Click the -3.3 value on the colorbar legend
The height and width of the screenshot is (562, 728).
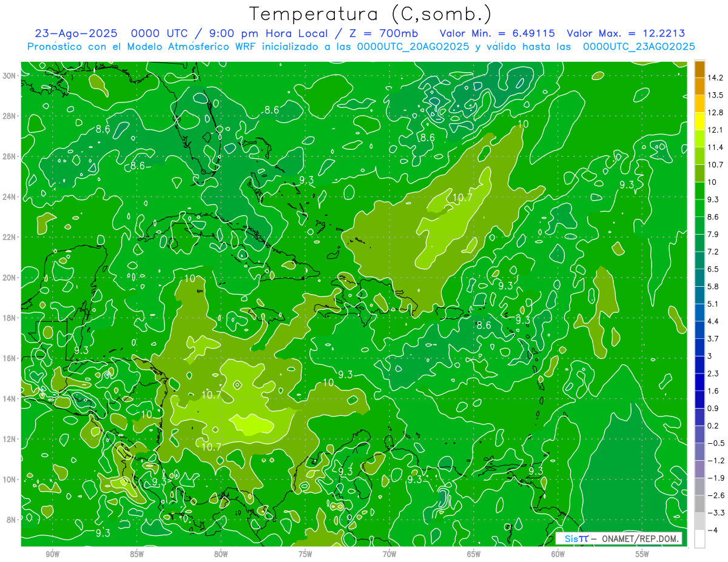pos(716,513)
